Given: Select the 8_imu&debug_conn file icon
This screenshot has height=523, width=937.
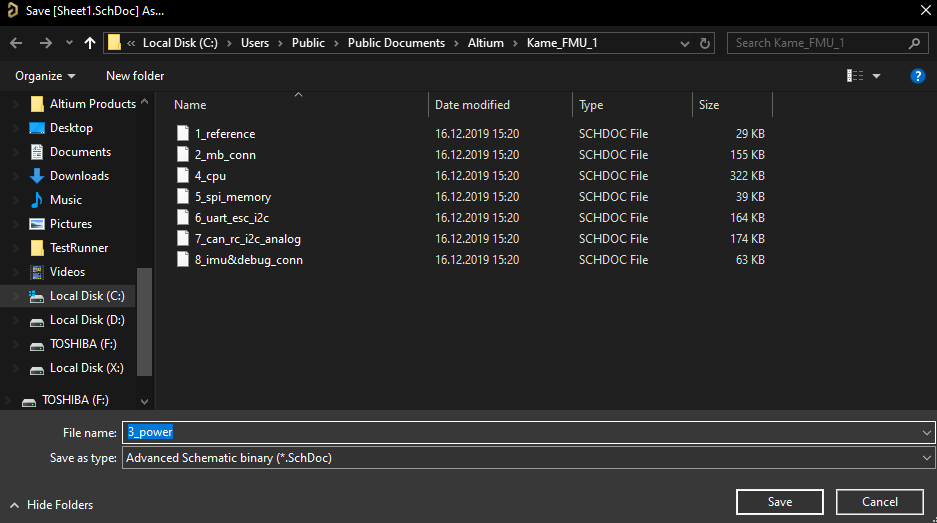Looking at the screenshot, I should click(183, 259).
